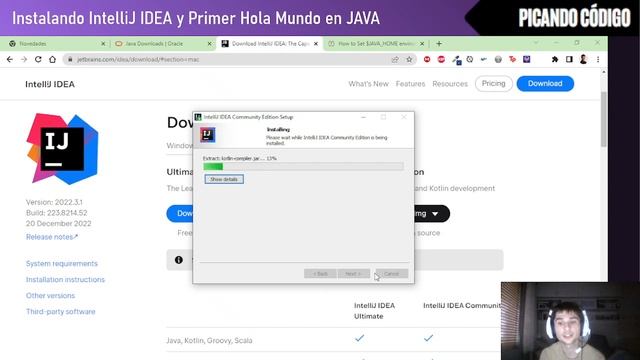Open the What's New menu item
Screen dimensions: 640x360
(x=368, y=84)
